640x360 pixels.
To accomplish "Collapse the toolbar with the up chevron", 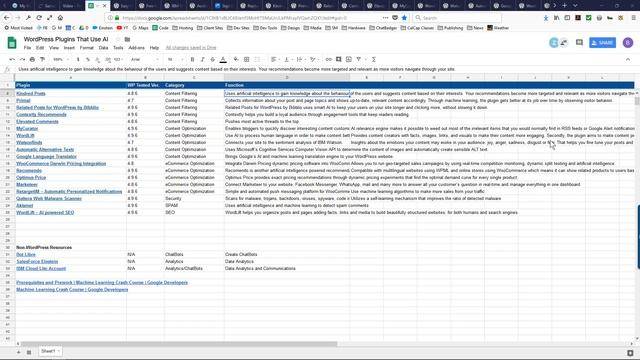I will coord(628,60).
